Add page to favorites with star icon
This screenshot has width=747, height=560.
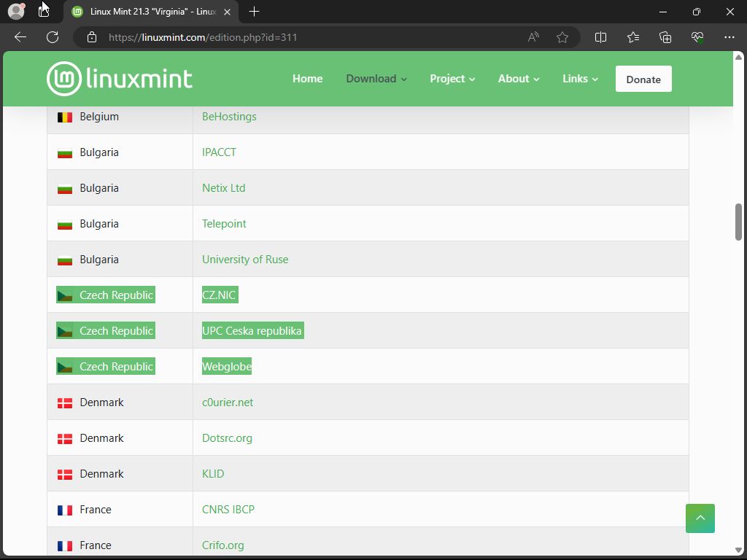pyautogui.click(x=562, y=37)
